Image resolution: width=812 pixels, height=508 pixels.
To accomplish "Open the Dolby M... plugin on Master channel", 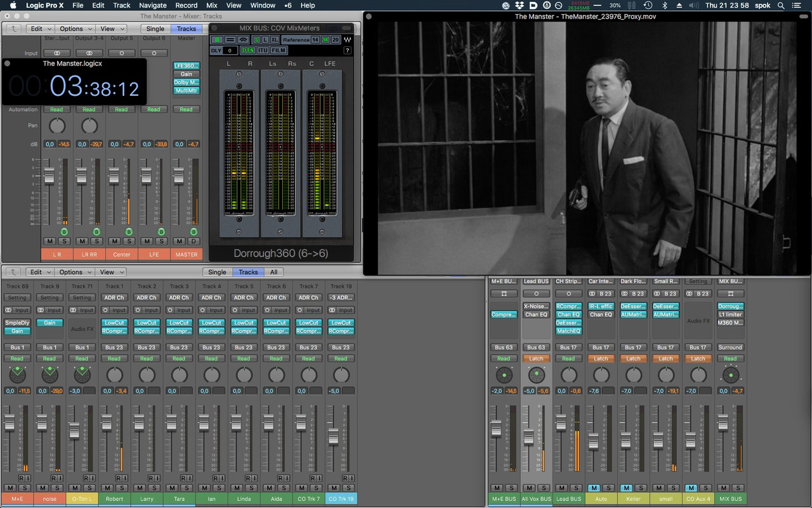I will [x=186, y=82].
